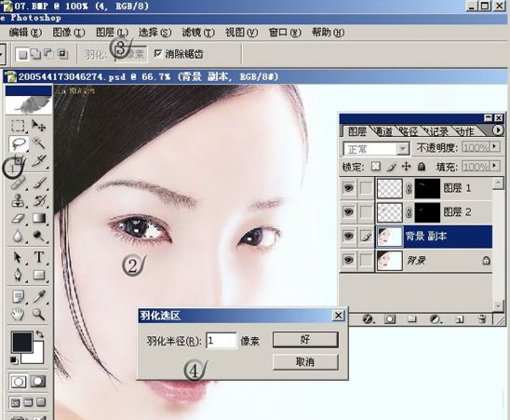The image size is (510, 420).
Task: Select the Zoom magnifier tool
Action: click(38, 314)
